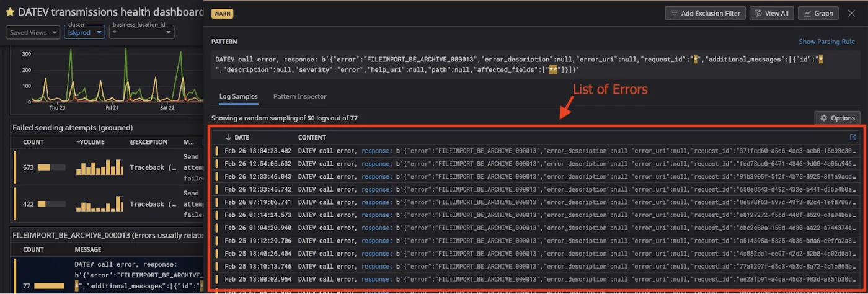Click the Show Parsing Rule link
Viewport: 868px width, 294px height.
tap(826, 42)
